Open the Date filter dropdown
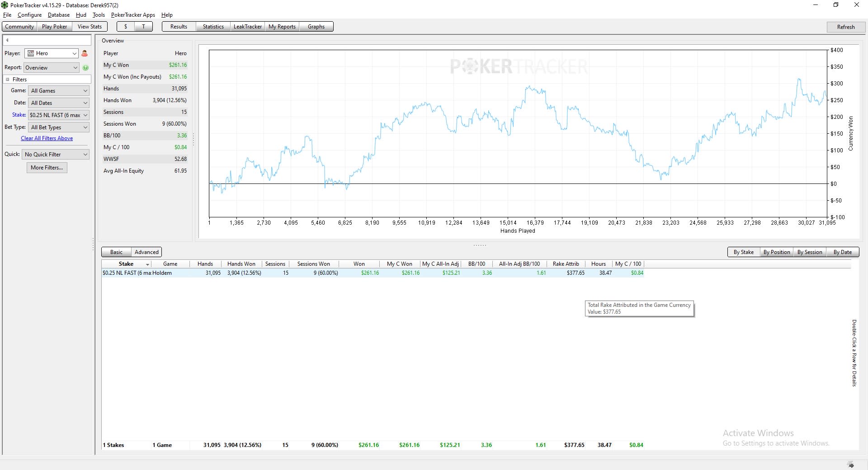This screenshot has width=868, height=470. 59,103
